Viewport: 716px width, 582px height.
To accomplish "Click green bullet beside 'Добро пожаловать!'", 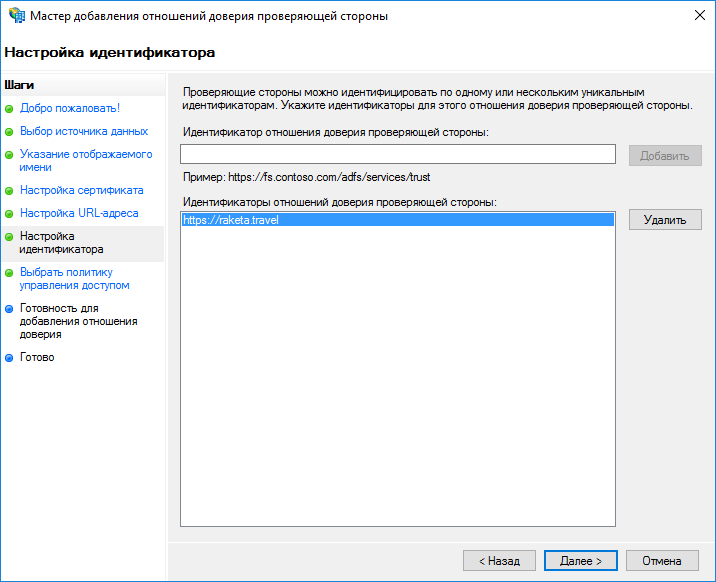I will pyautogui.click(x=10, y=108).
